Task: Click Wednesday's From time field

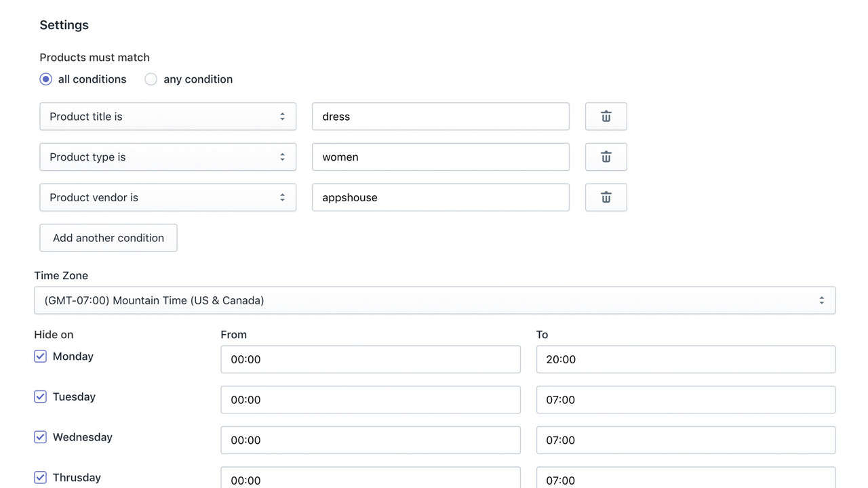Action: coord(370,440)
